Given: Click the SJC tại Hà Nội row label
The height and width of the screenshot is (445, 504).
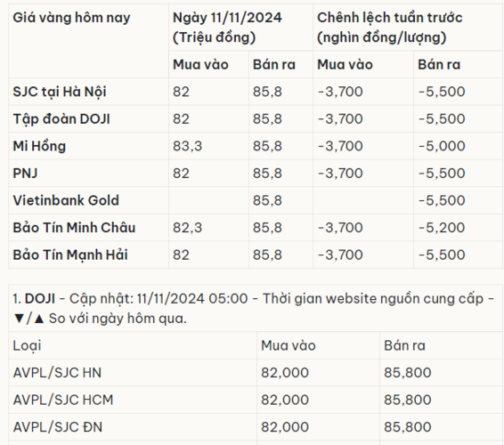Looking at the screenshot, I should pos(60,92).
